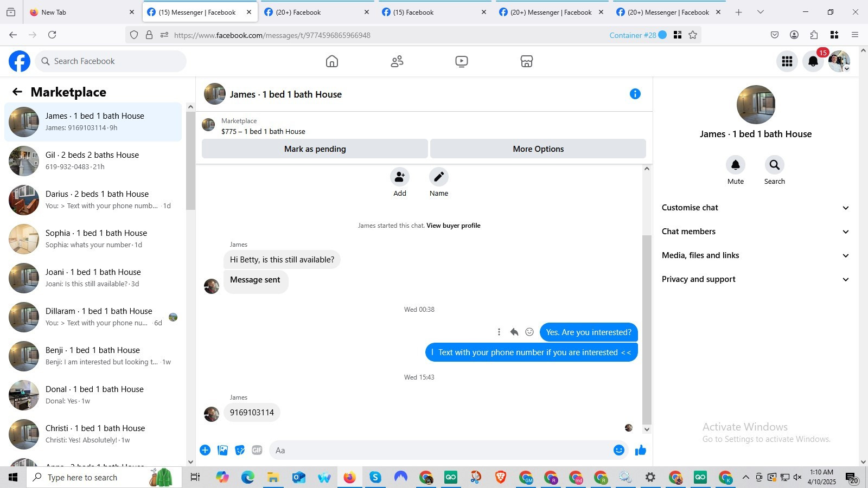Image resolution: width=868 pixels, height=488 pixels.
Task: Click Mark as pending button
Action: pyautogui.click(x=315, y=149)
